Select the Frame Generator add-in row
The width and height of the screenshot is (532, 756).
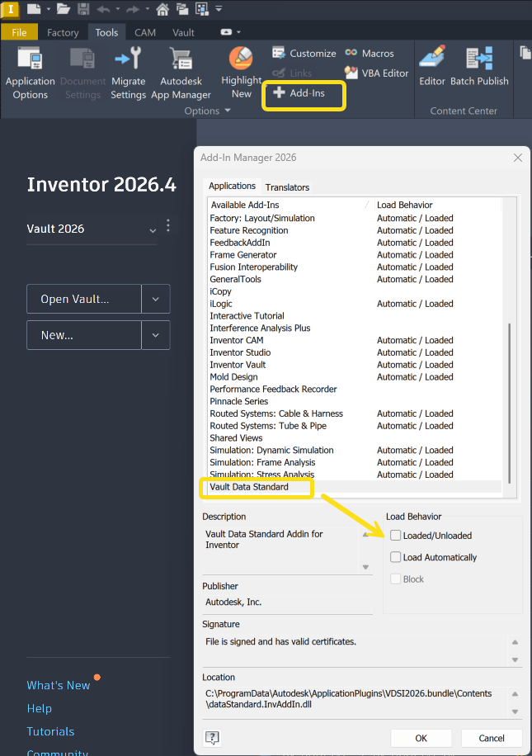355,254
